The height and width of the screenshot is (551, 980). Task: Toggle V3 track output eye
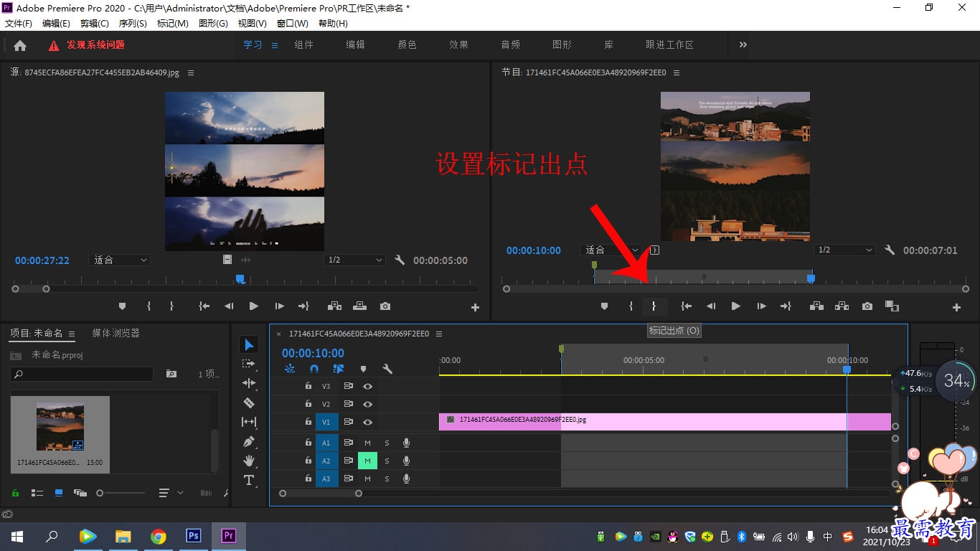click(x=367, y=386)
